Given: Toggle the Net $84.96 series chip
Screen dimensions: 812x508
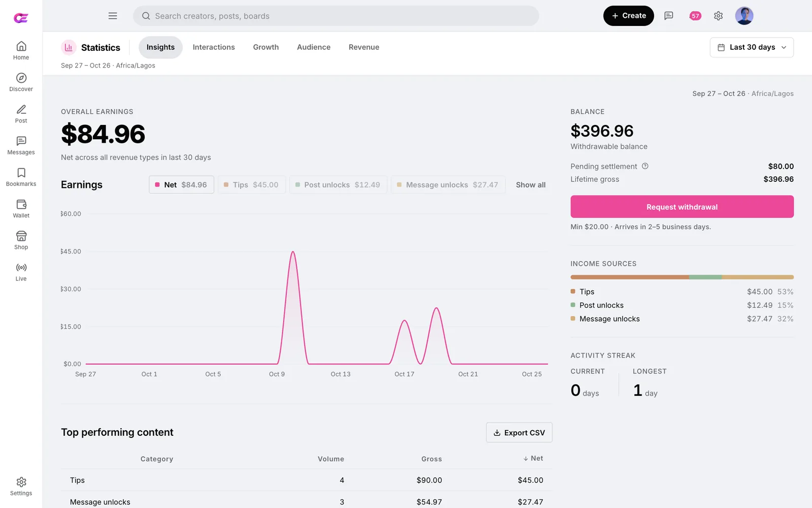Looking at the screenshot, I should click(181, 184).
